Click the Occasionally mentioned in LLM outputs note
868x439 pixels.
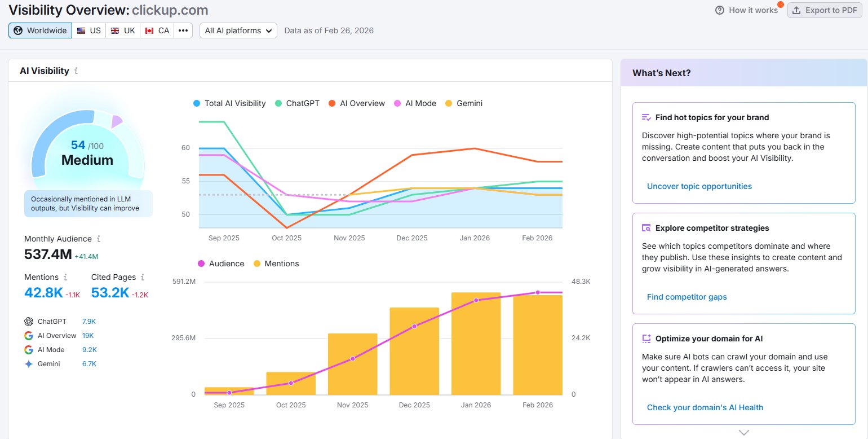88,204
